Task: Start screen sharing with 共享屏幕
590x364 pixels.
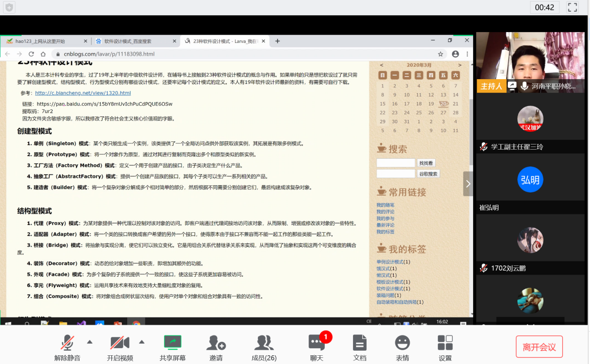Action: coord(173,348)
